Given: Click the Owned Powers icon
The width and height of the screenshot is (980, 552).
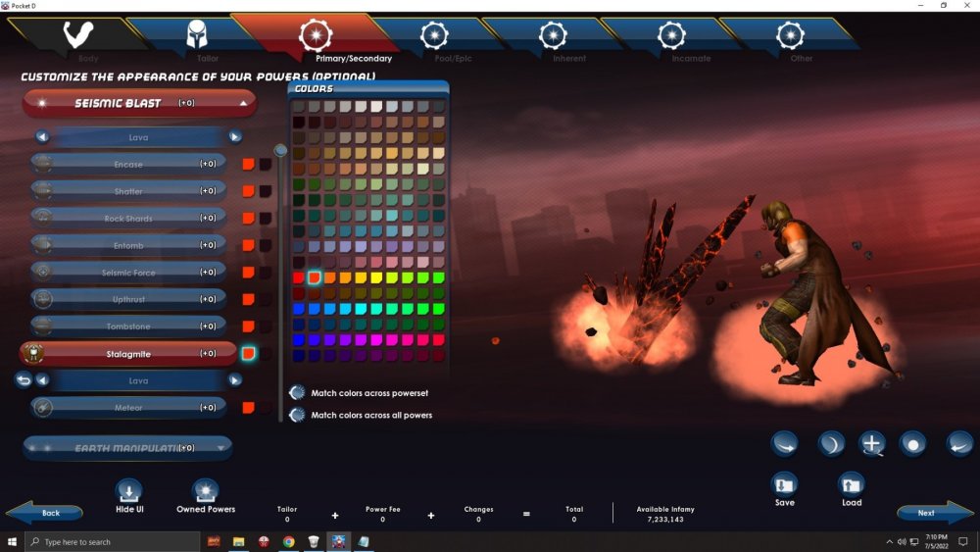Looking at the screenshot, I should [x=205, y=491].
